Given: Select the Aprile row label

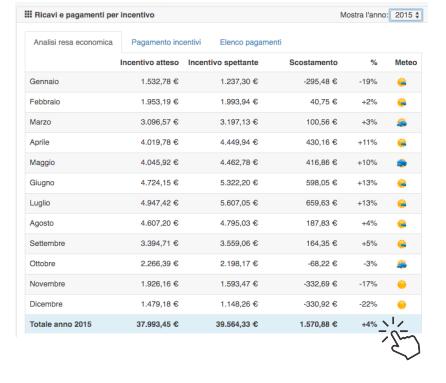Looking at the screenshot, I should click(x=39, y=142).
